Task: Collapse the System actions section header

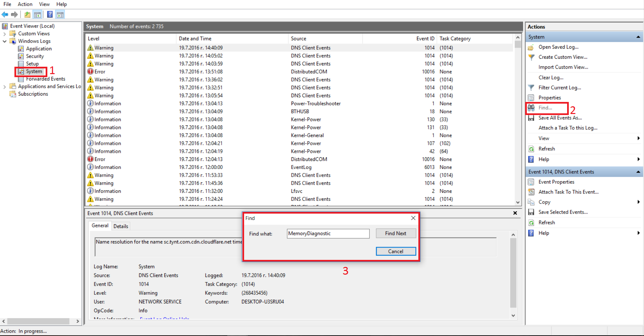Action: [x=638, y=37]
